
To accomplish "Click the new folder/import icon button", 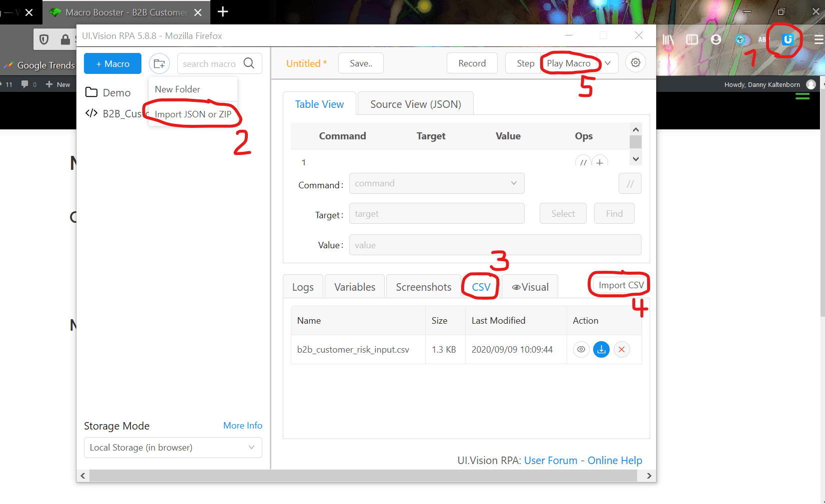I will 159,64.
